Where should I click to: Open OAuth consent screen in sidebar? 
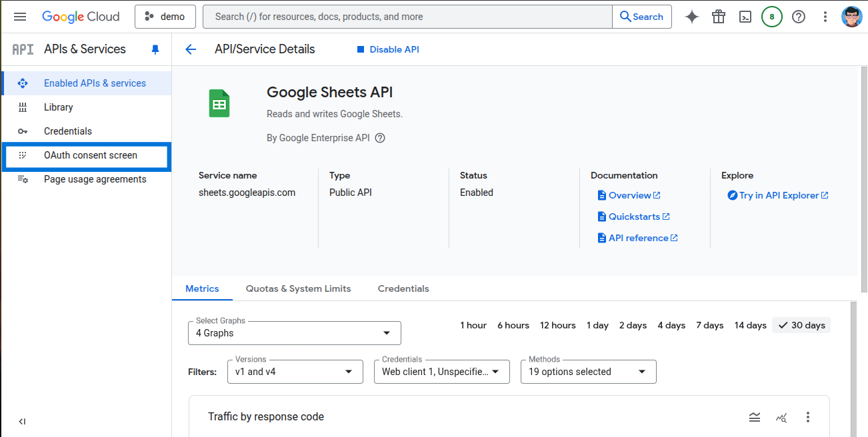tap(87, 155)
